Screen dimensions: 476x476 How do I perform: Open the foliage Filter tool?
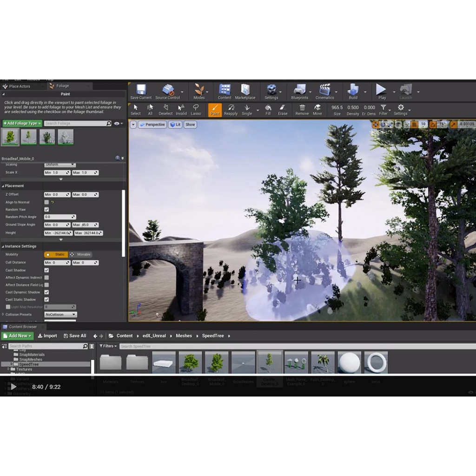[x=383, y=110]
